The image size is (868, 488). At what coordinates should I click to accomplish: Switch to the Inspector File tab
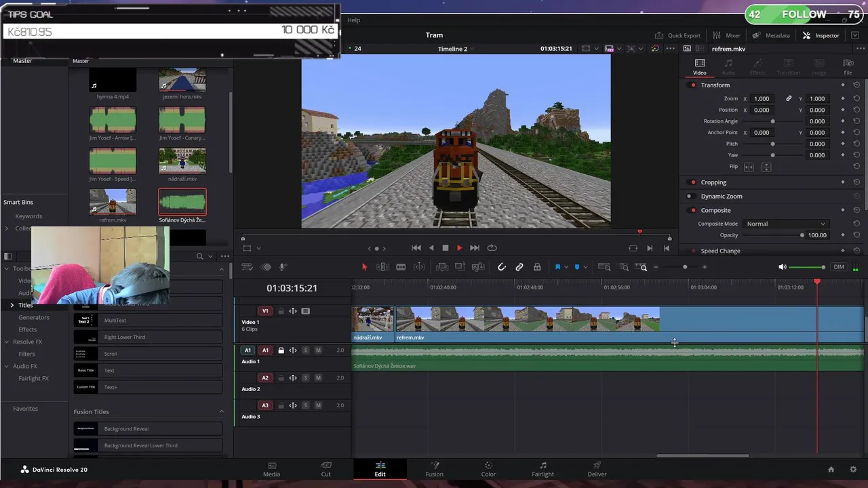point(848,66)
